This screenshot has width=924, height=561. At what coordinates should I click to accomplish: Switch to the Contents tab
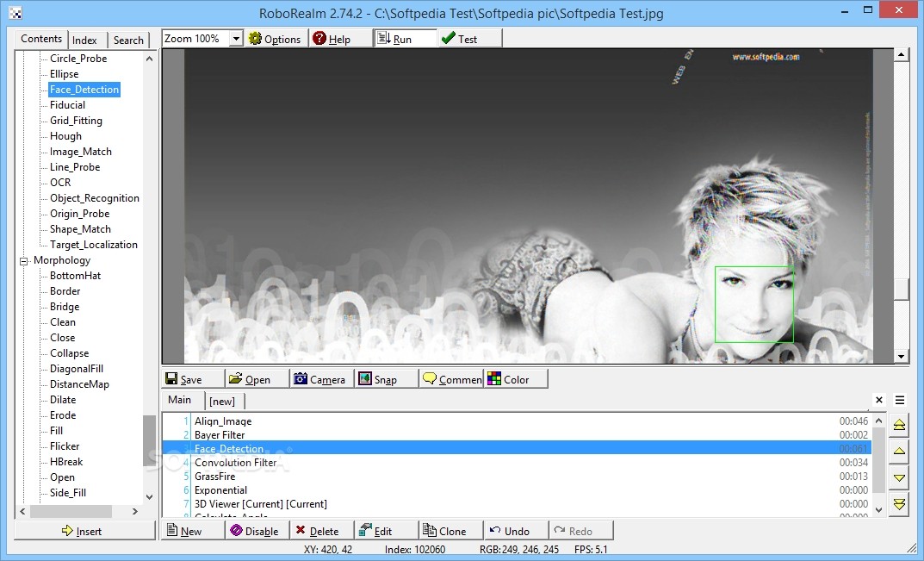pos(41,38)
